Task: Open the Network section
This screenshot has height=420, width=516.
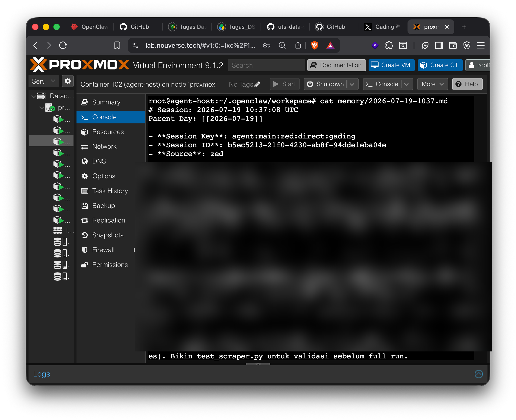Action: tap(111, 147)
